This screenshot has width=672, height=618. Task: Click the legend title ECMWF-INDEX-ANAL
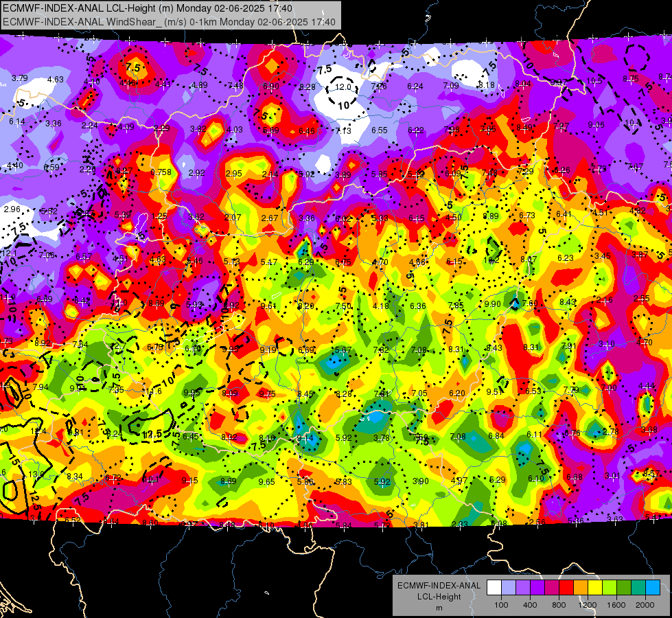coord(439,586)
